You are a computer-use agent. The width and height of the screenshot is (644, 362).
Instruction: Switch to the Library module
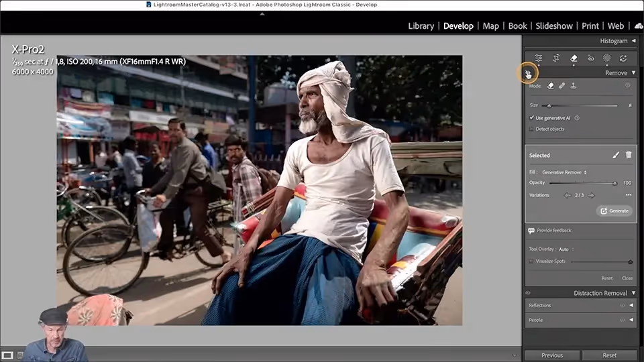click(x=421, y=26)
